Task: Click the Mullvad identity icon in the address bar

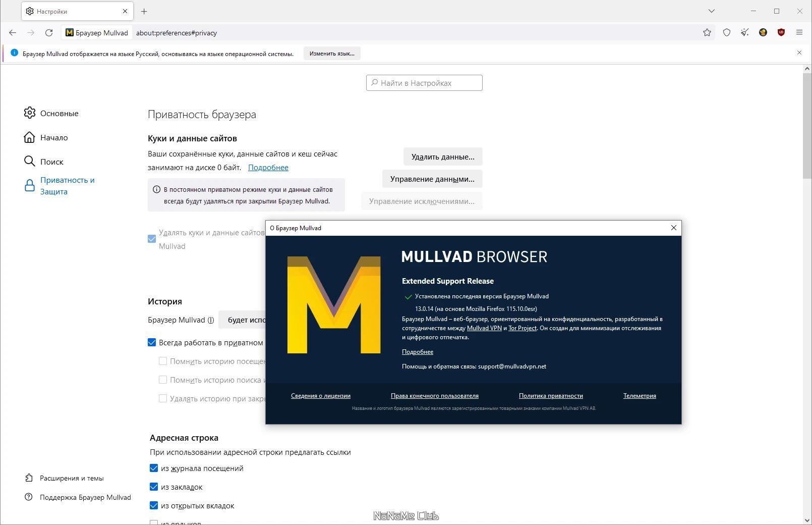Action: click(x=97, y=33)
